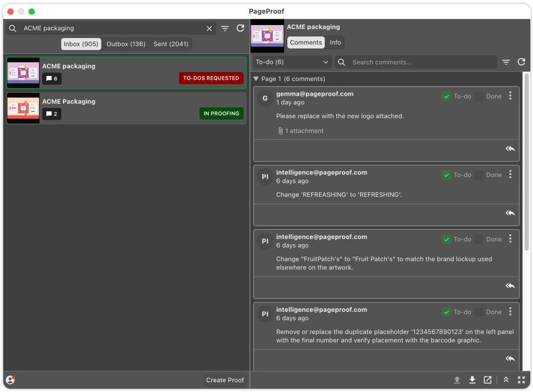Open the proof list filter icon
The height and width of the screenshot is (392, 533).
[225, 29]
